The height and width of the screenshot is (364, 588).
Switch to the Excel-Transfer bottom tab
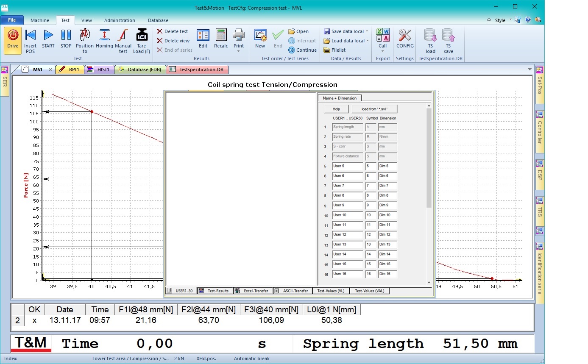[253, 291]
